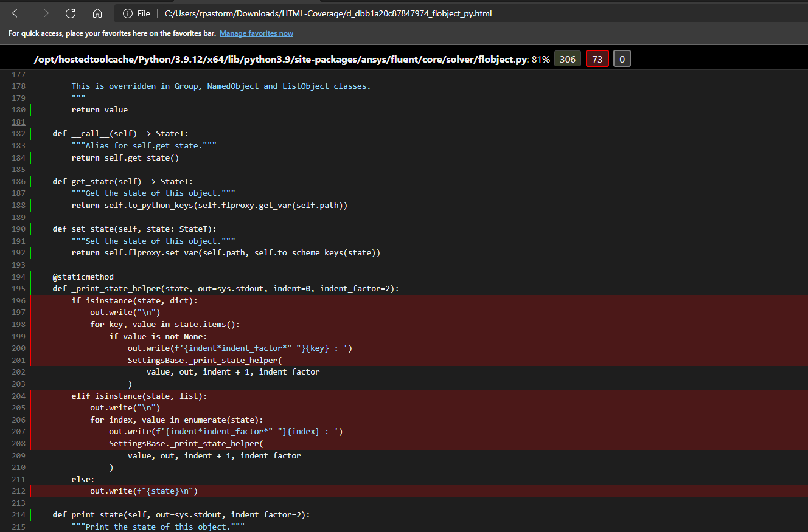Select line number 196
The width and height of the screenshot is (808, 532).
click(18, 300)
